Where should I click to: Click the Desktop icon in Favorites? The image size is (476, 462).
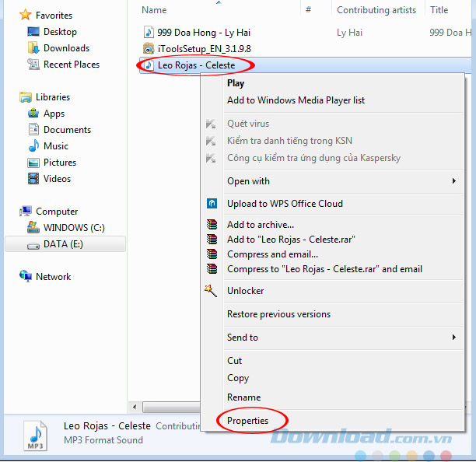33,31
